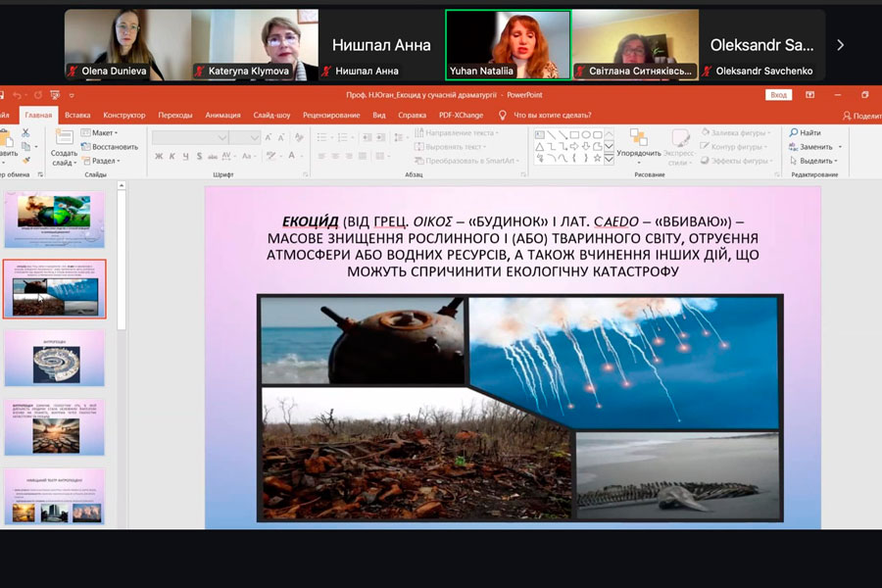The width and height of the screenshot is (882, 588).
Task: Toggle italic К formatting
Action: point(171,156)
